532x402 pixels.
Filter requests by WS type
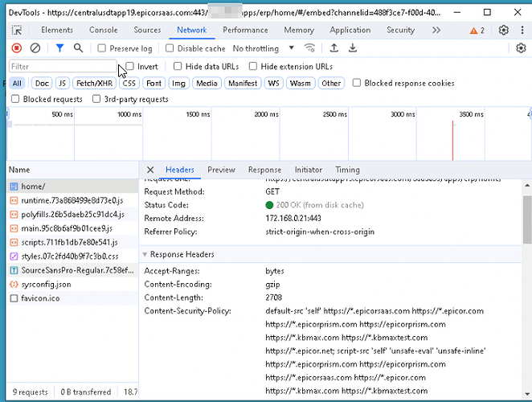pos(273,83)
